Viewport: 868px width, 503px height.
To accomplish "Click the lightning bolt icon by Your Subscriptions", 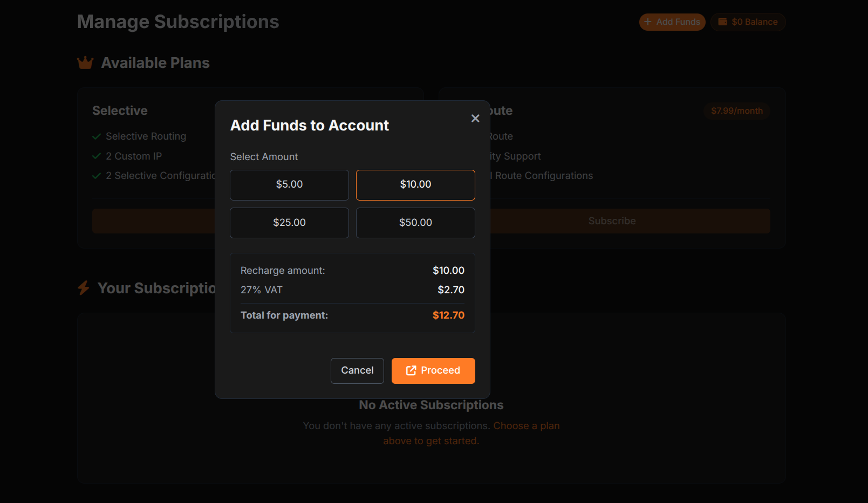I will pyautogui.click(x=84, y=288).
